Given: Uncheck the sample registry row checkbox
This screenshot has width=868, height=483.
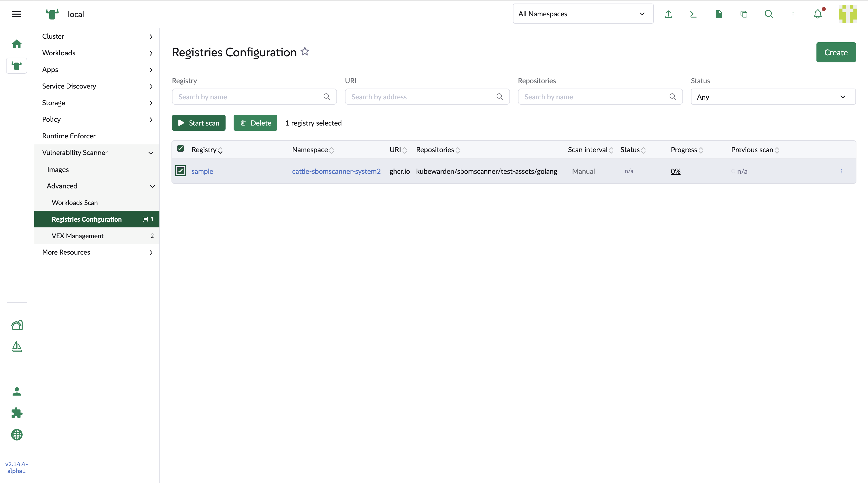Looking at the screenshot, I should (181, 171).
